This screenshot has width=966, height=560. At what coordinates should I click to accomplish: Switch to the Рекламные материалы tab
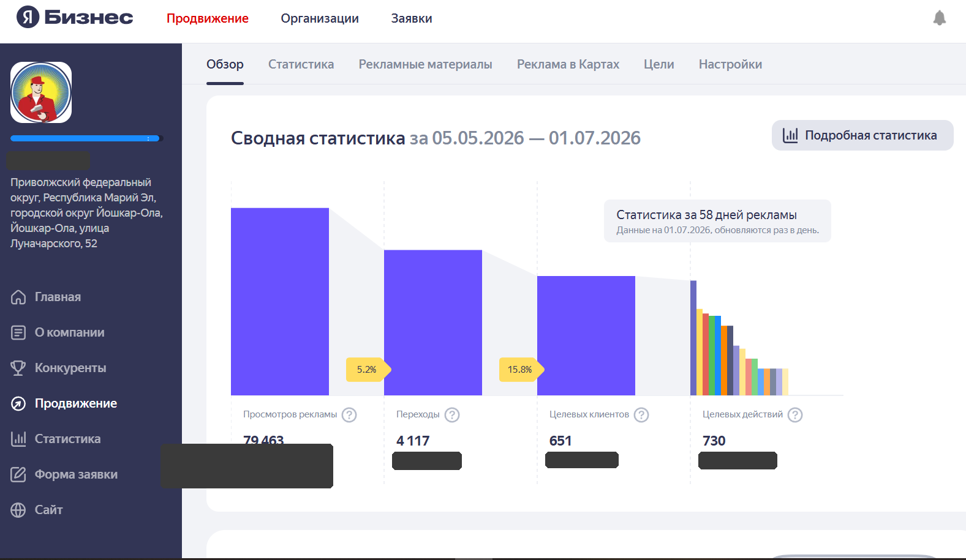point(425,64)
